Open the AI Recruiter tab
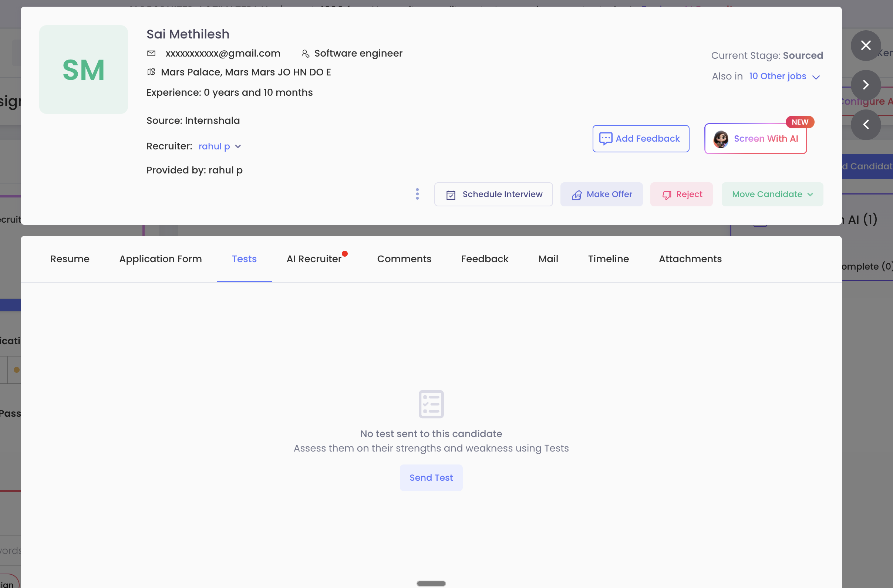This screenshot has width=893, height=588. click(314, 259)
